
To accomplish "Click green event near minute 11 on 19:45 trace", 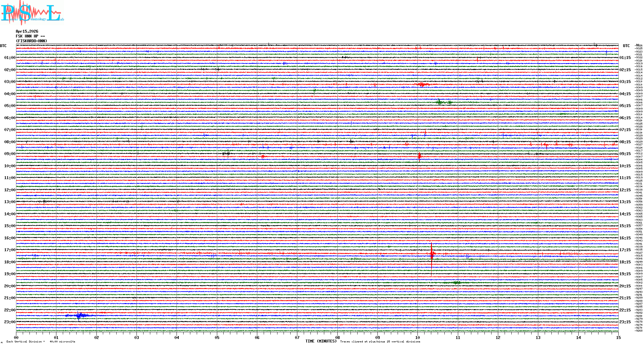I will coord(457,283).
